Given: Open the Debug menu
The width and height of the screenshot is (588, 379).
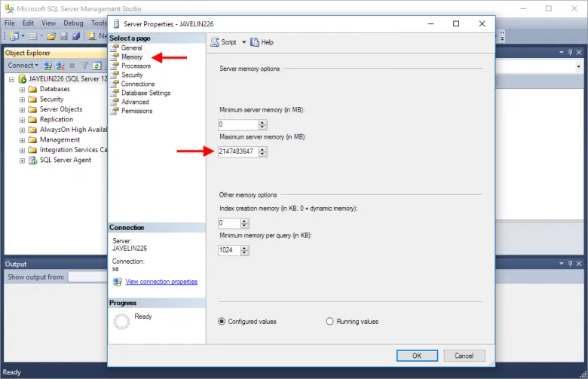Looking at the screenshot, I should 74,23.
